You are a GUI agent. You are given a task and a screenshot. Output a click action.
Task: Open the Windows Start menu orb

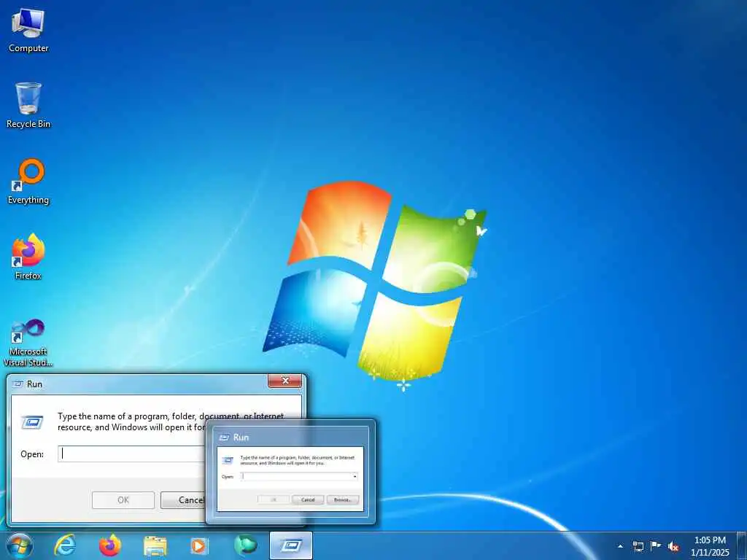pyautogui.click(x=20, y=545)
